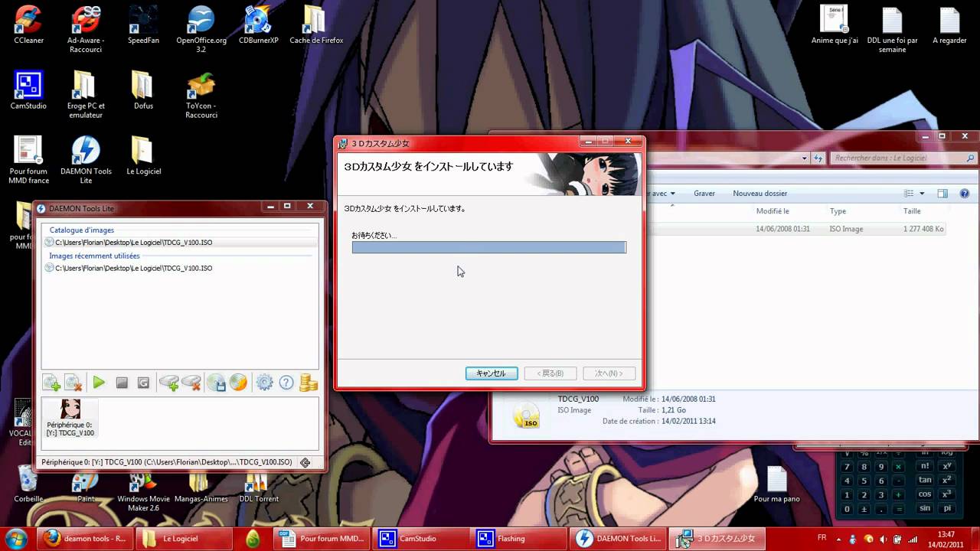
Task: Click the ISO disc icon in Explorer details pane
Action: coord(526,415)
